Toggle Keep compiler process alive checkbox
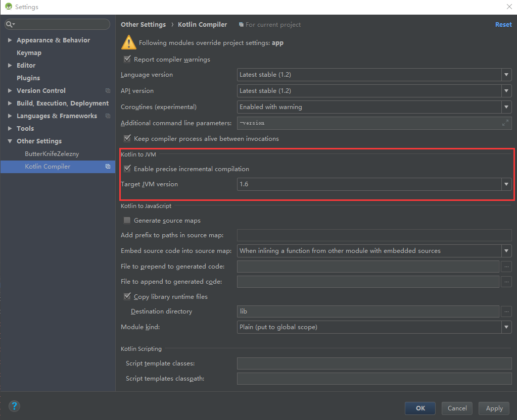Image resolution: width=517 pixels, height=420 pixels. 127,138
